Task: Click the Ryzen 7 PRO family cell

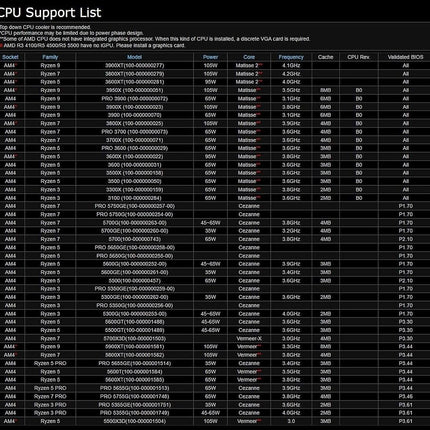Action: coord(50,396)
